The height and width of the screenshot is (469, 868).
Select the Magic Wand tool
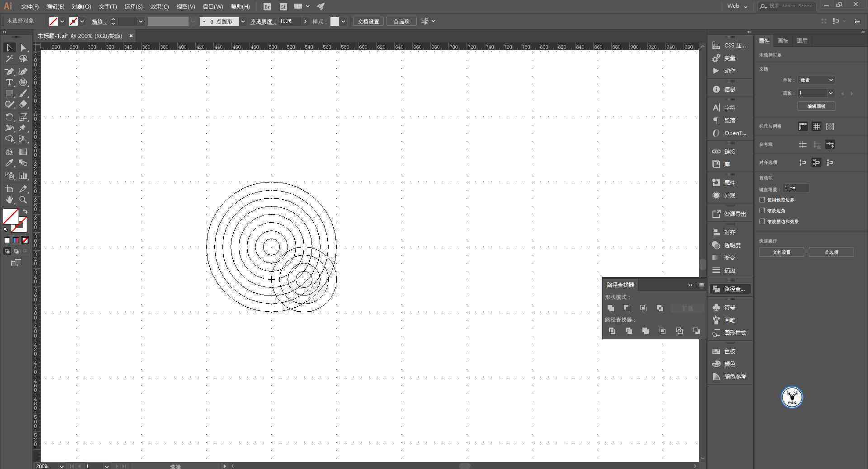click(x=9, y=59)
